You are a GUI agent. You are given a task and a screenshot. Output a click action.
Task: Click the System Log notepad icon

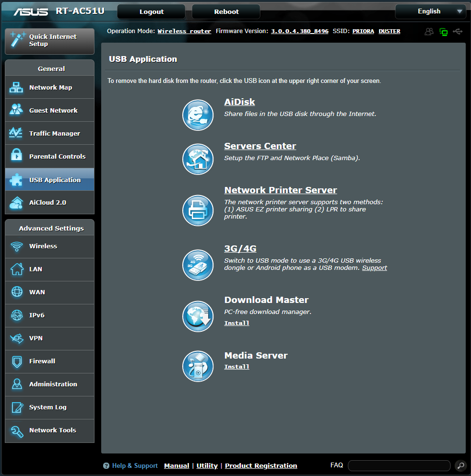[17, 407]
